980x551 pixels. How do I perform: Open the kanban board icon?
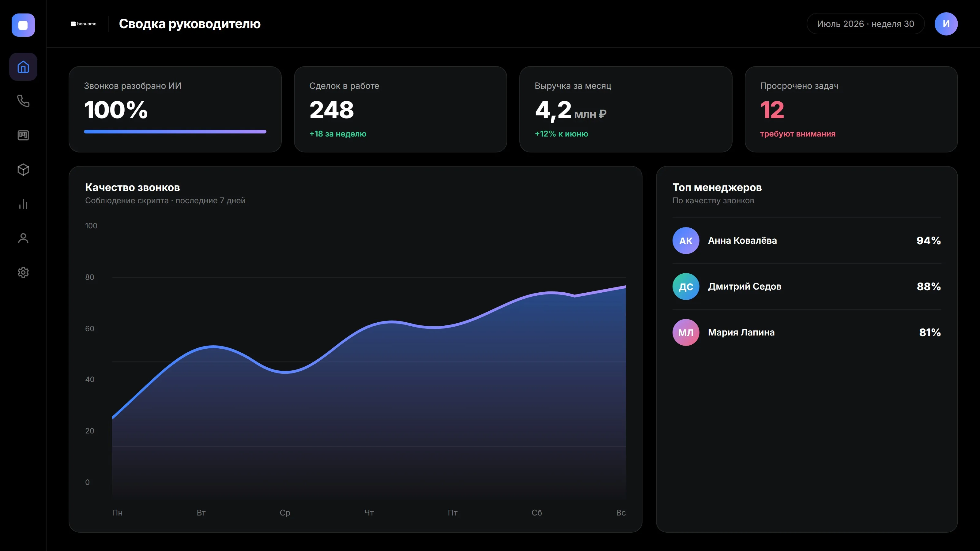[x=23, y=135]
